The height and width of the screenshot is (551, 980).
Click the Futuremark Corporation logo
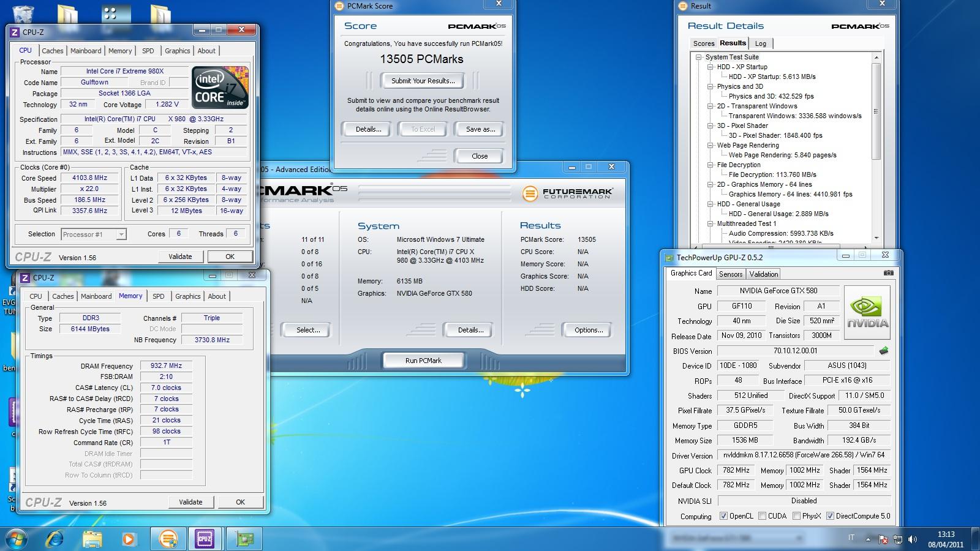[x=567, y=193]
